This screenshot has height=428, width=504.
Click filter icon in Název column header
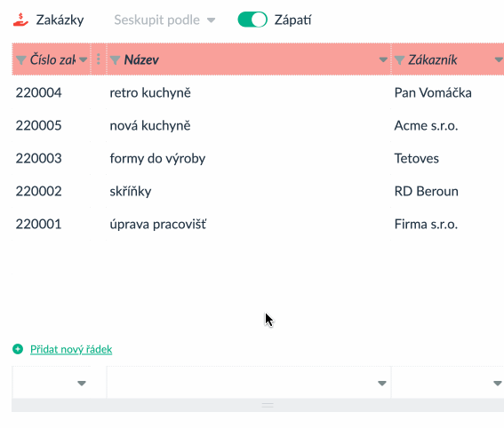click(115, 59)
